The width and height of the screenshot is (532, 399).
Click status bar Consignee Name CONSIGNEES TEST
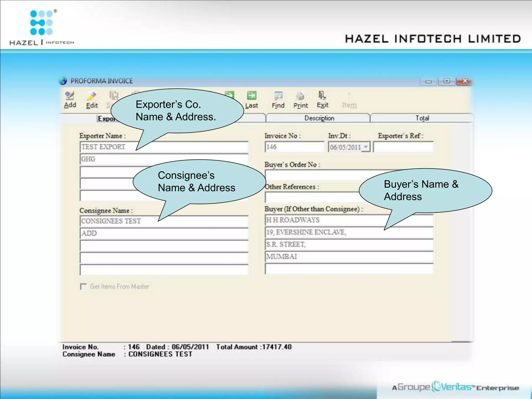127,354
